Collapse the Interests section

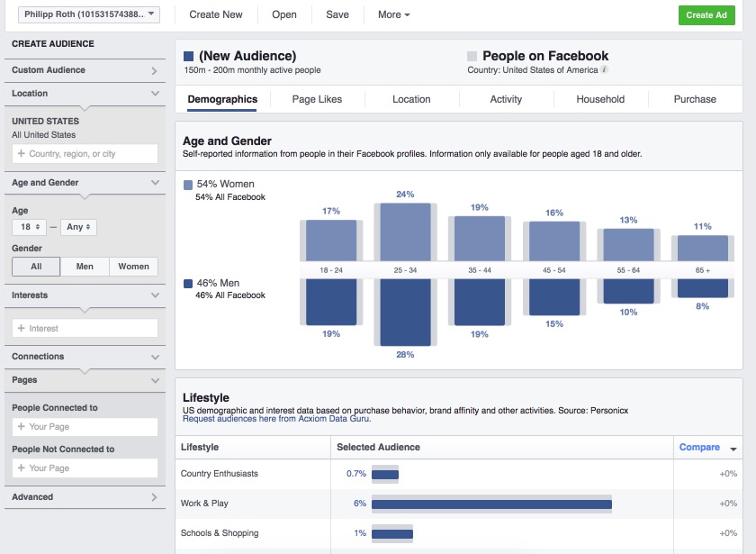pos(85,295)
